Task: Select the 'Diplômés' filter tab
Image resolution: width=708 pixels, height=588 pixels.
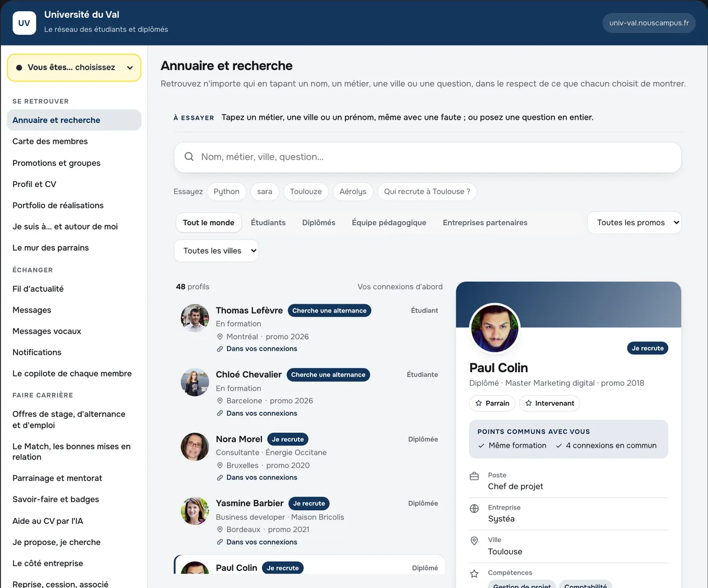Action: coord(319,222)
